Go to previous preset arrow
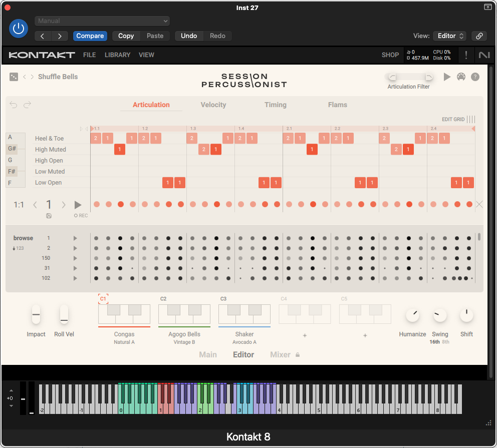497x448 pixels. [x=43, y=36]
